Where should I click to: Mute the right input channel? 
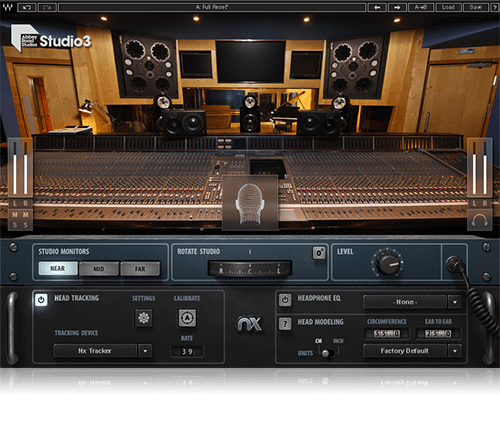pos(26,215)
